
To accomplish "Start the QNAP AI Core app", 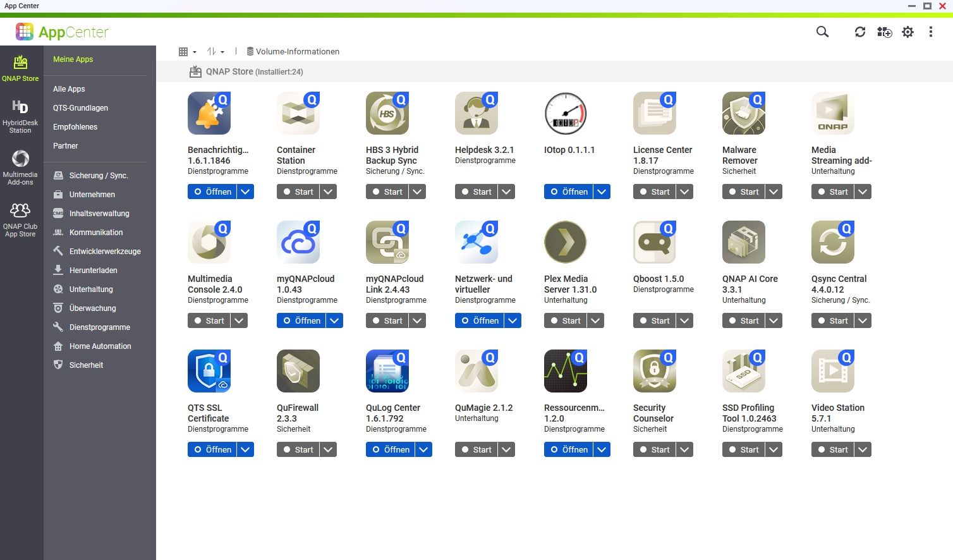I will [743, 320].
